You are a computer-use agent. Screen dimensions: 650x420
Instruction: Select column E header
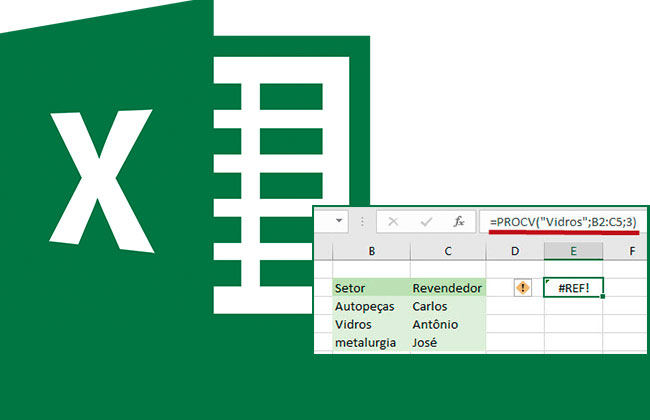click(573, 251)
